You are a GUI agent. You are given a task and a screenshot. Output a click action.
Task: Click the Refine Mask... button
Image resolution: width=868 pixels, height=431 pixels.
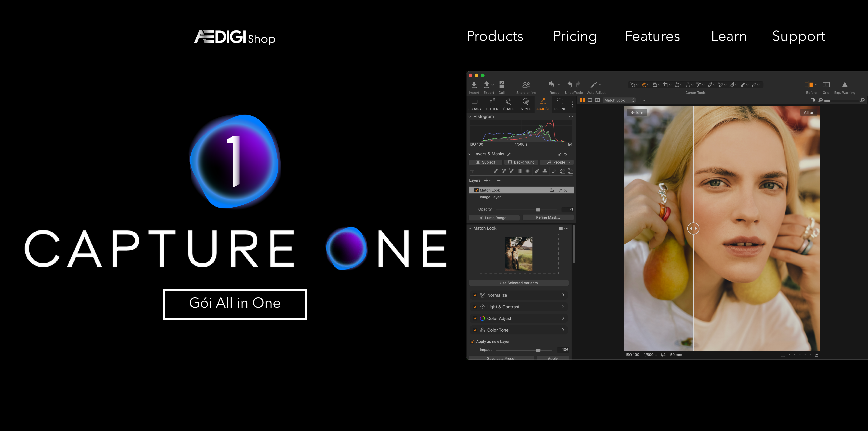coord(548,218)
